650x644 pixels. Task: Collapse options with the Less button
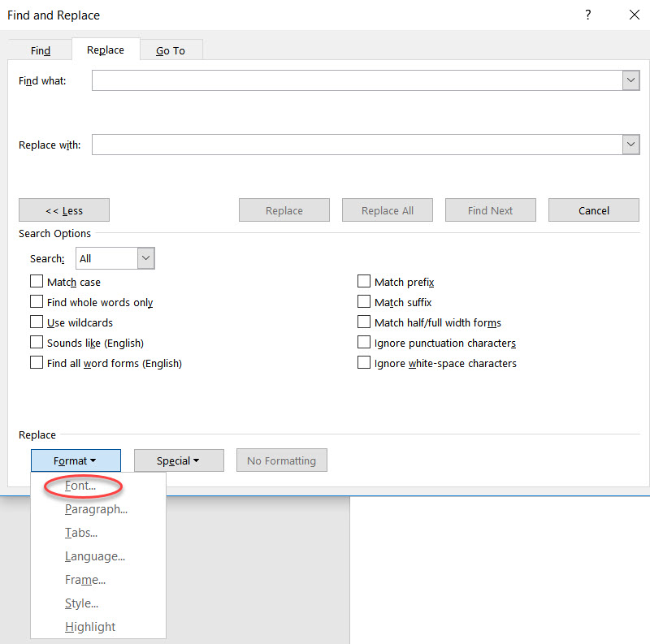pyautogui.click(x=64, y=210)
